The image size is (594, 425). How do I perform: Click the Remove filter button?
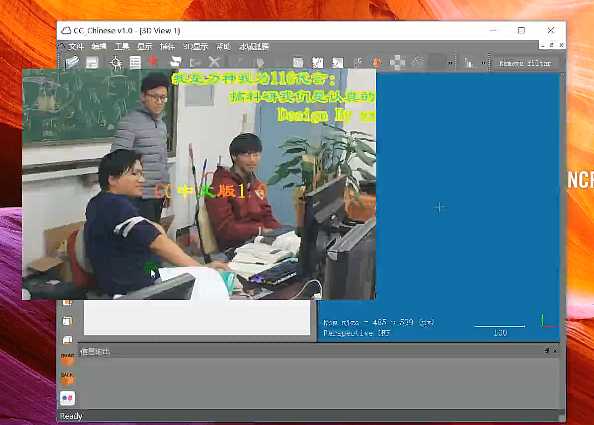tap(525, 63)
